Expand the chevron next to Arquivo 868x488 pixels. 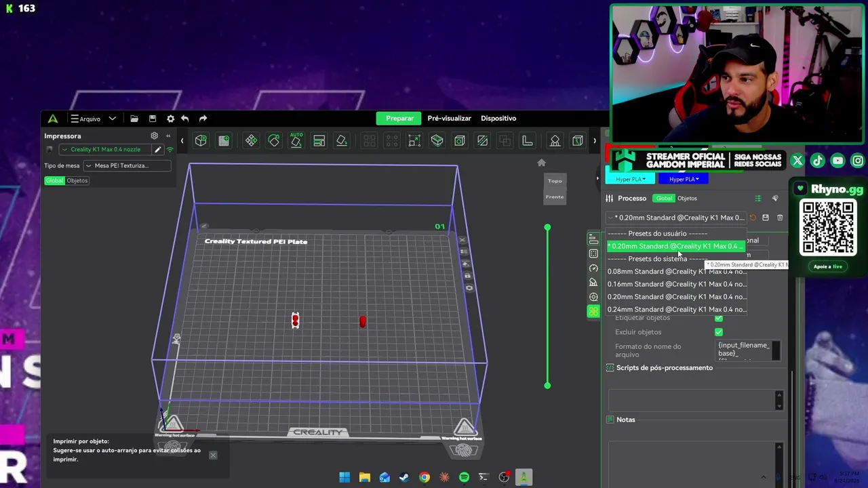[113, 119]
